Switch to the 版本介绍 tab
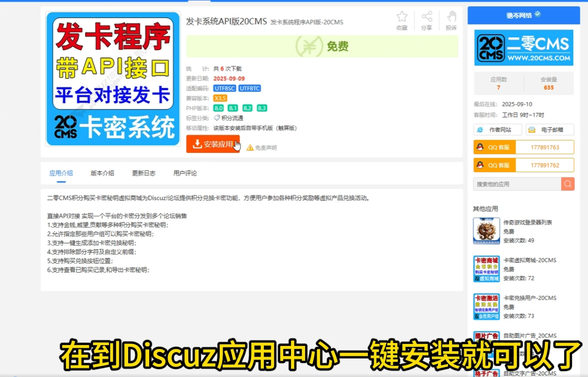 point(102,173)
